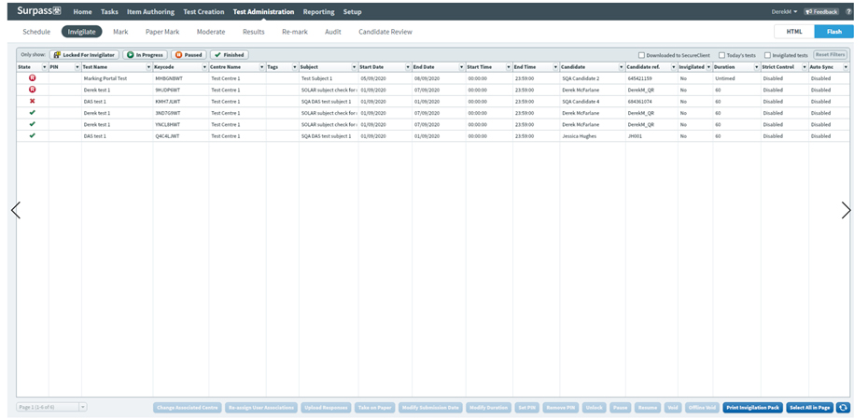
Task: Click state icon for keycode MHBGNBWT row
Action: coord(32,78)
